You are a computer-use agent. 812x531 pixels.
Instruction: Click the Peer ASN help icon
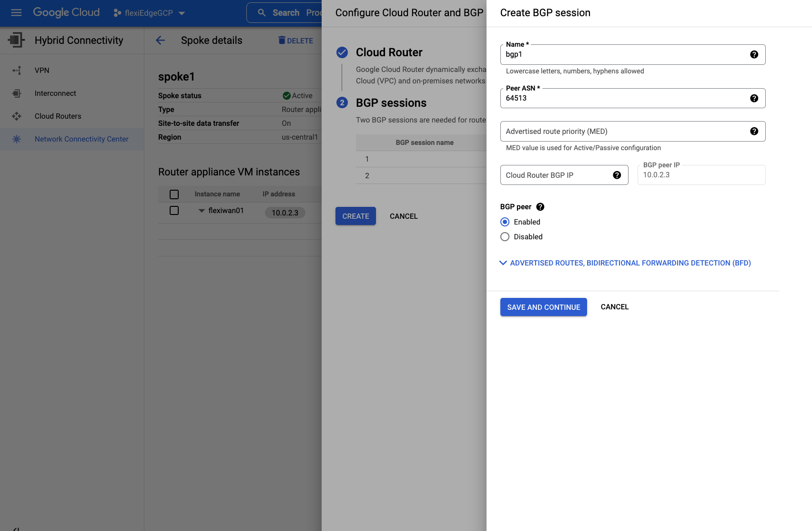[754, 98]
